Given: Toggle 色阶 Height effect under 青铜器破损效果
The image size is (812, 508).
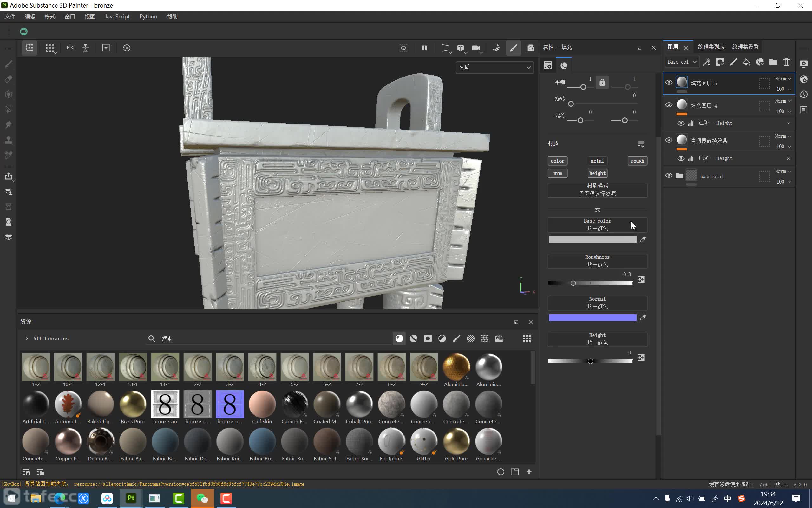Looking at the screenshot, I should pos(681,158).
